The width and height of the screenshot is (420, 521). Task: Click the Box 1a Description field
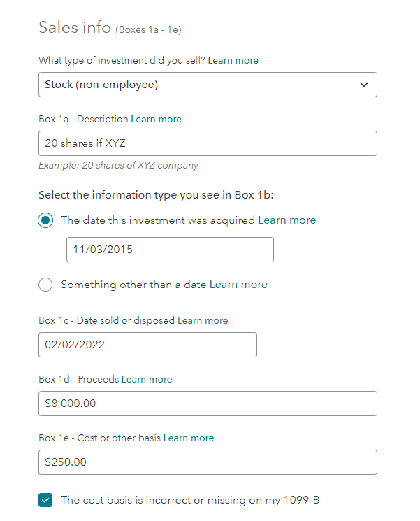tap(208, 143)
